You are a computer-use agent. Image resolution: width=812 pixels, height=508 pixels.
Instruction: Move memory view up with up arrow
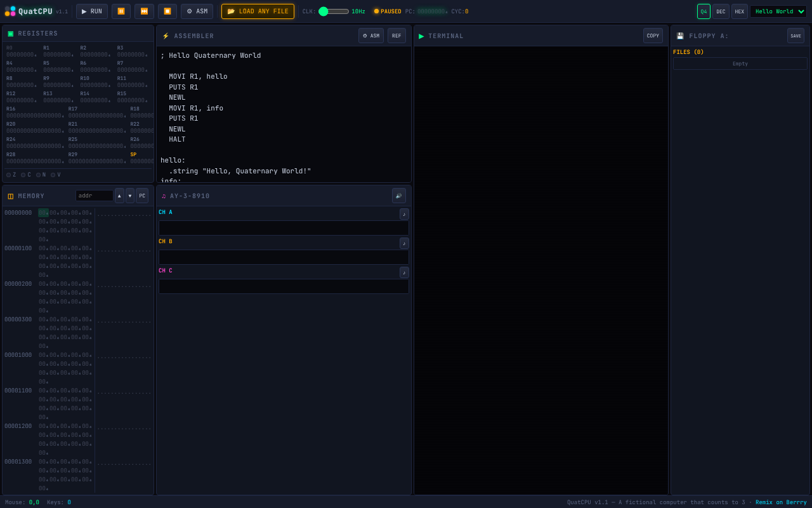coord(119,196)
